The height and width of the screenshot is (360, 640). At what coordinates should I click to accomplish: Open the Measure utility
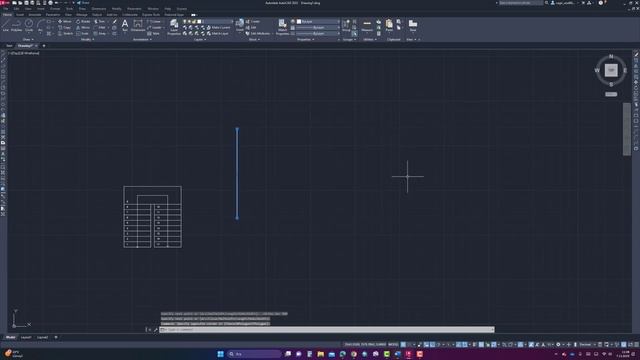pos(367,25)
